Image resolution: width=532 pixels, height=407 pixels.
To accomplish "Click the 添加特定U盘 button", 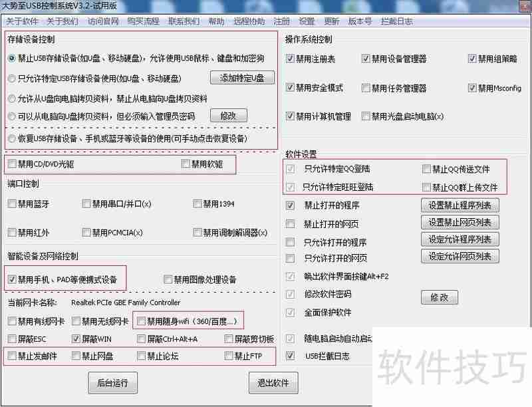I will 243,77.
